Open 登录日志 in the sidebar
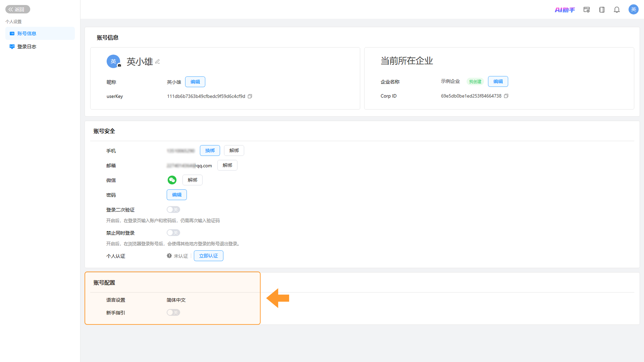644x362 pixels. (40, 46)
